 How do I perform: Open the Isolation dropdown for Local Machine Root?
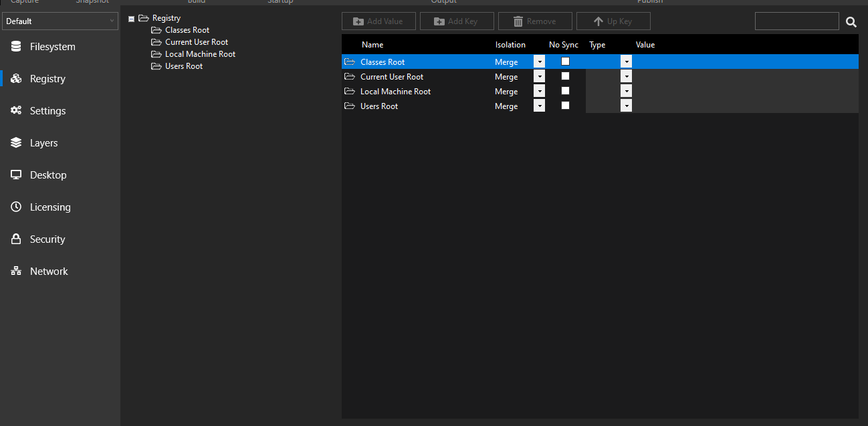point(539,90)
